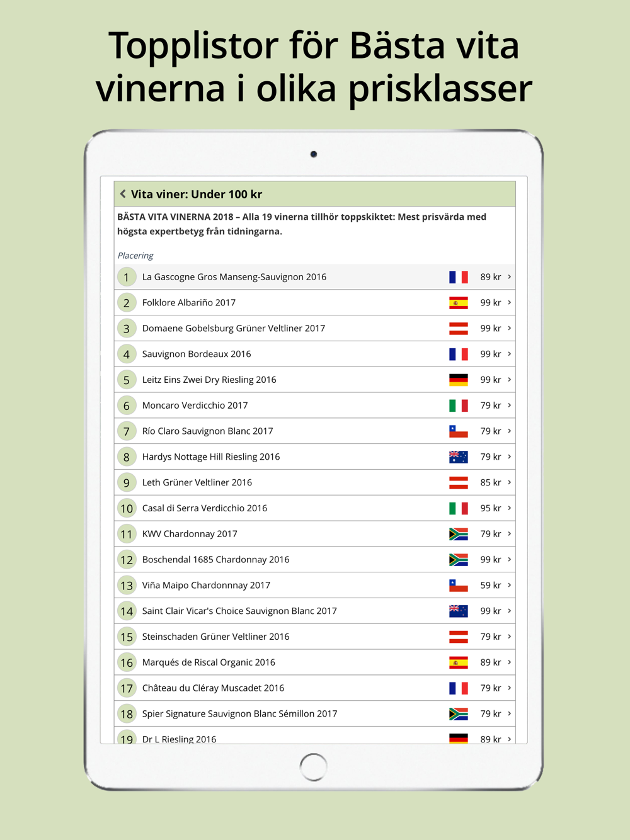Image resolution: width=630 pixels, height=840 pixels.
Task: Tap the rank 14 badge
Action: coord(127,611)
